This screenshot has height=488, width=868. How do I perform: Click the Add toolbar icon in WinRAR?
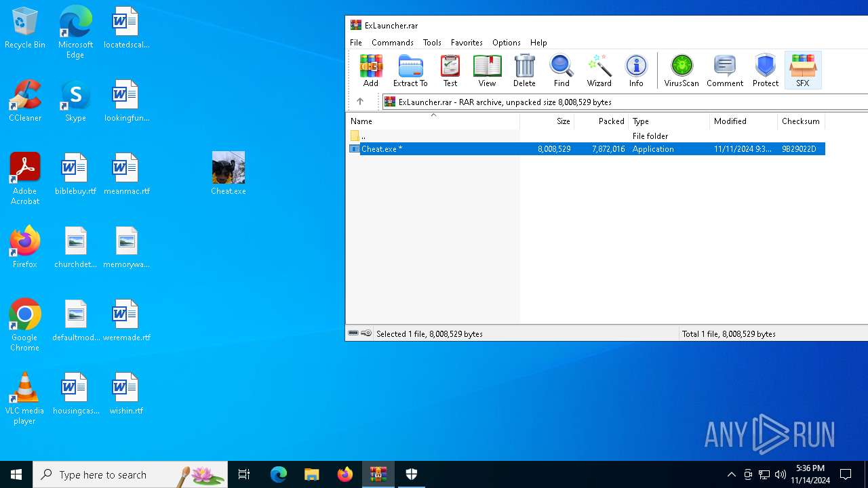[371, 70]
